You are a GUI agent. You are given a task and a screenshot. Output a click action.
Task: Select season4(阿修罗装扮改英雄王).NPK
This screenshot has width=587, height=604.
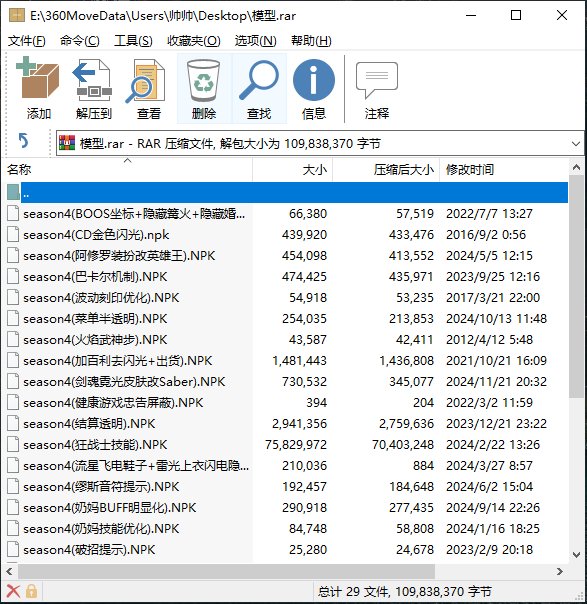(x=119, y=256)
